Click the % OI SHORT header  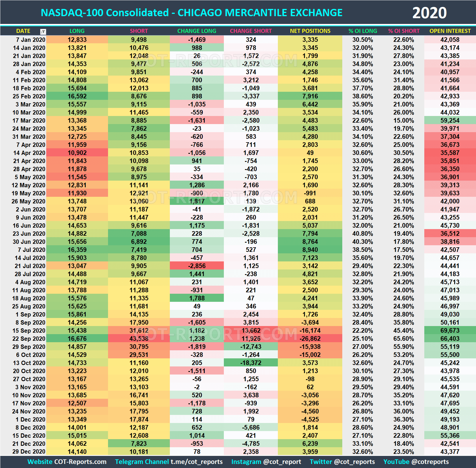tap(404, 31)
